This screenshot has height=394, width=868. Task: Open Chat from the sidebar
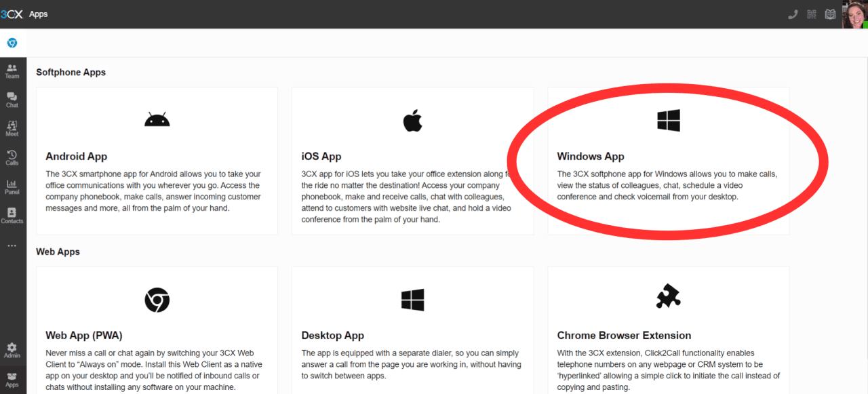tap(12, 100)
